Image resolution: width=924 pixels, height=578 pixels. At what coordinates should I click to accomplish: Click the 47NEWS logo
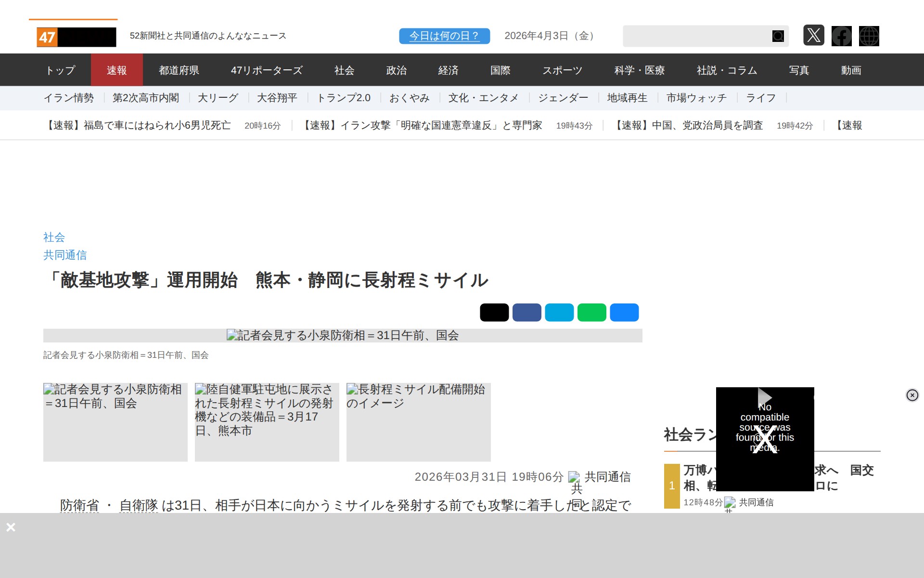coord(76,37)
